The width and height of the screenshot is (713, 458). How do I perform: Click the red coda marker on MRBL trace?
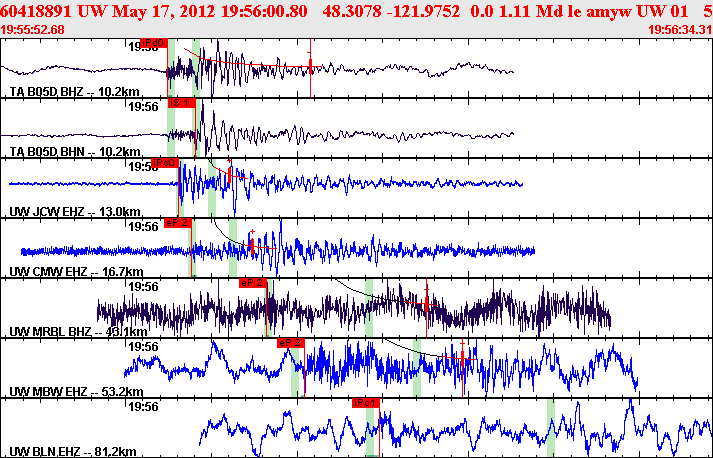tap(427, 306)
